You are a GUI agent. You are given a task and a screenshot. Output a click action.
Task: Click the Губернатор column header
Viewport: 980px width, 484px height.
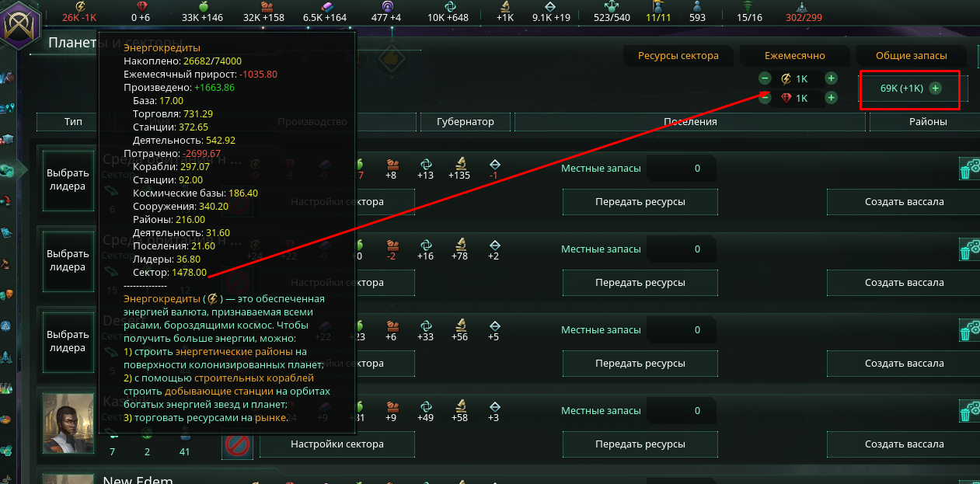[x=465, y=122]
